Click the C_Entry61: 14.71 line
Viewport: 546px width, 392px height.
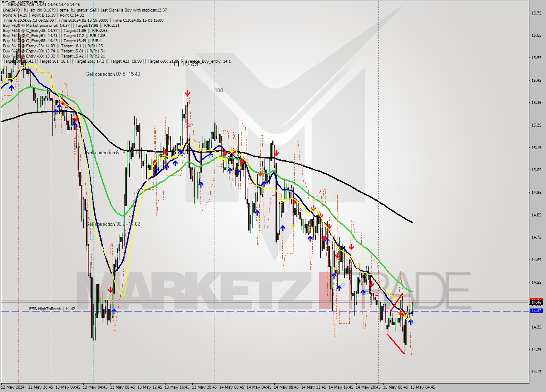coord(54,35)
